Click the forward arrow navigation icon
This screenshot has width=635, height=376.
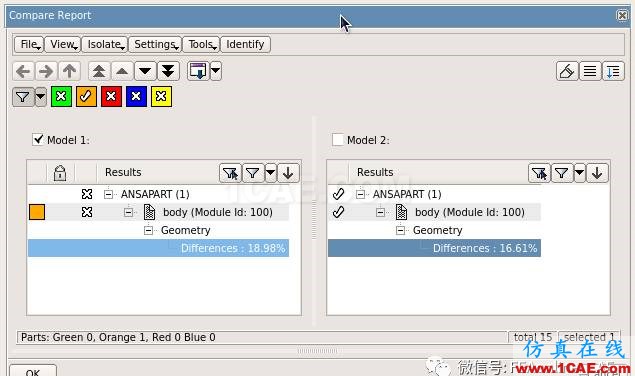pos(46,72)
